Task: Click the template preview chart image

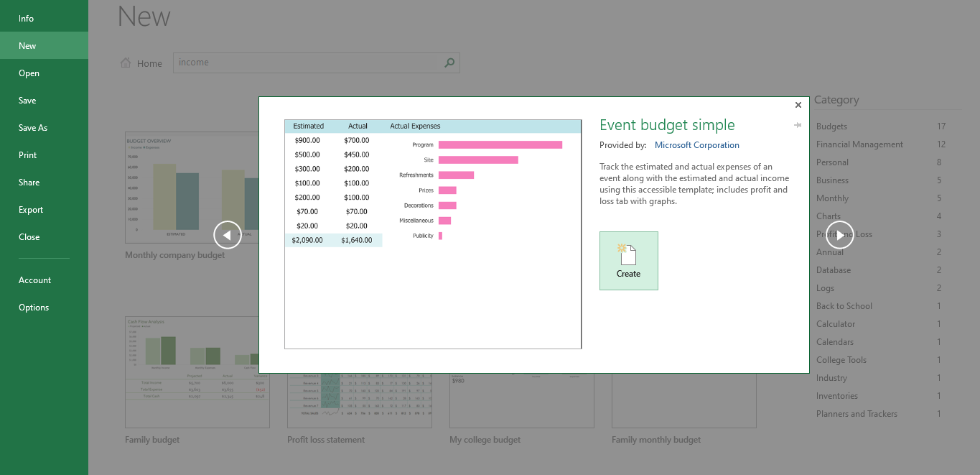Action: pyautogui.click(x=433, y=234)
